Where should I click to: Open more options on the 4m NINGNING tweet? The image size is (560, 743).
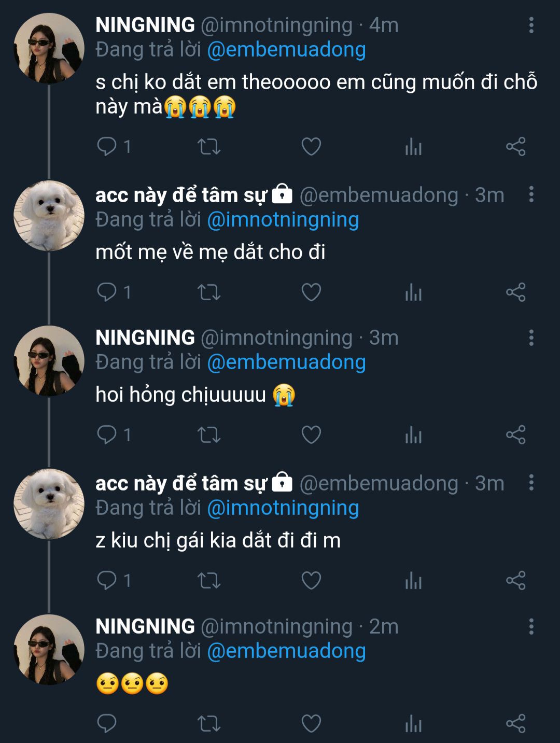(x=531, y=25)
